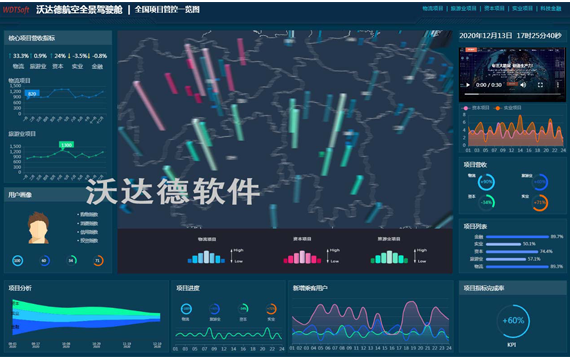The width and height of the screenshot is (570, 360).
Task: Click the 71 ring gauge under user avatar
Action: [97, 260]
